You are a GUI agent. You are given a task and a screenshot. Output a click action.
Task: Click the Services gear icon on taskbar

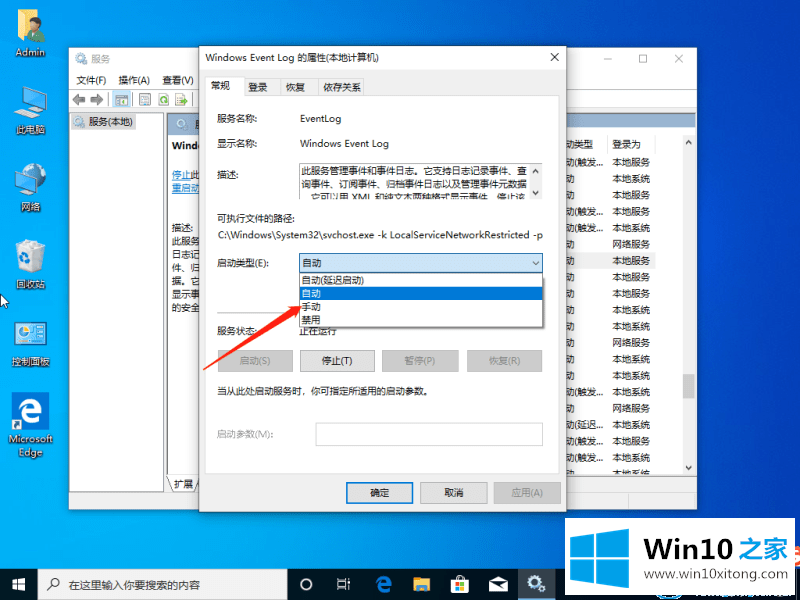(x=536, y=584)
